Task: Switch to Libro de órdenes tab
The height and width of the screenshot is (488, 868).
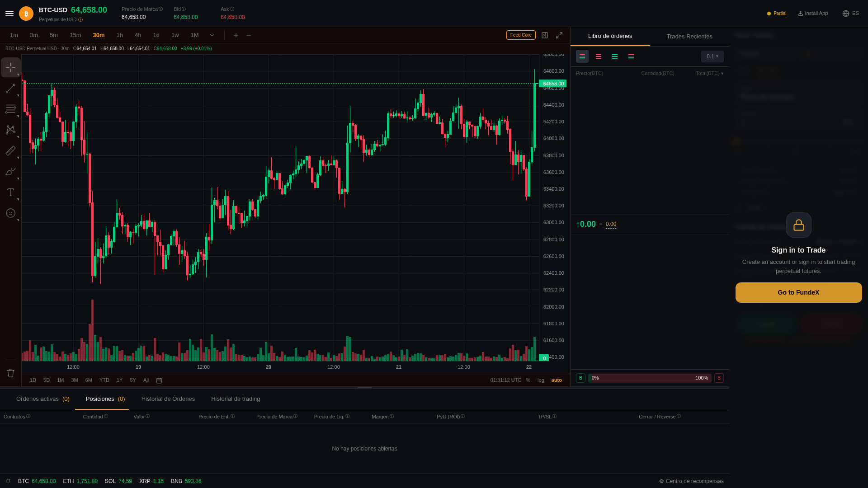Action: point(610,36)
